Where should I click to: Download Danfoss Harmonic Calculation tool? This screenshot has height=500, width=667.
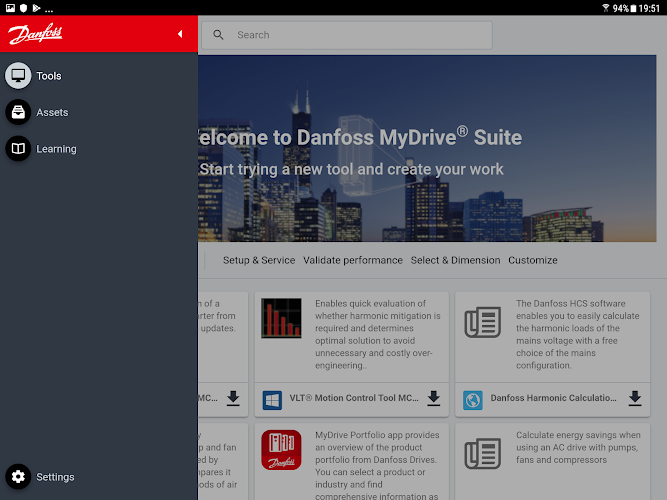click(635, 398)
